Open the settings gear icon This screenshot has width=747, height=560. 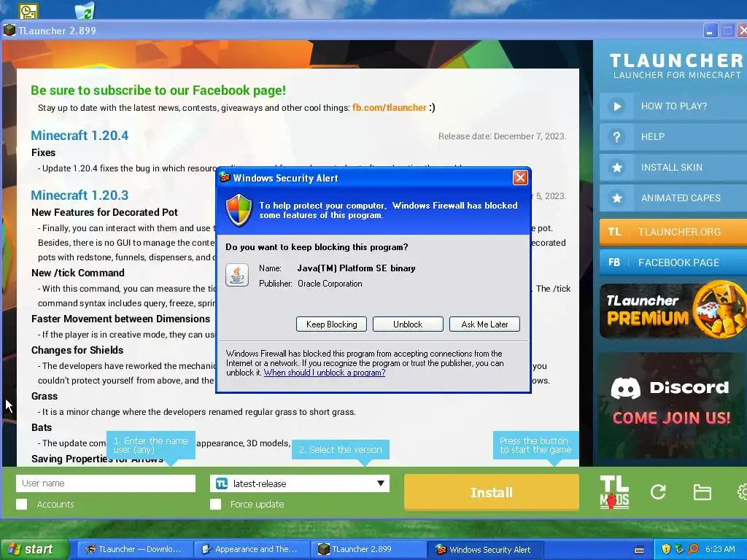tap(742, 492)
